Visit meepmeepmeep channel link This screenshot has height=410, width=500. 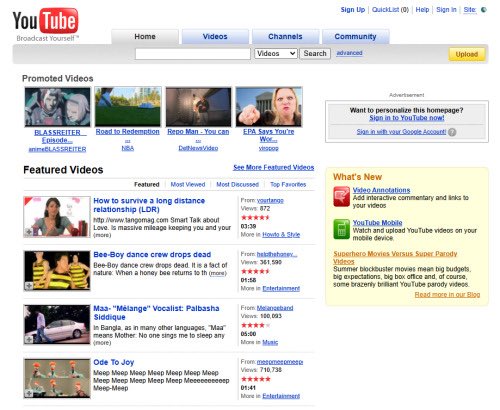280,362
